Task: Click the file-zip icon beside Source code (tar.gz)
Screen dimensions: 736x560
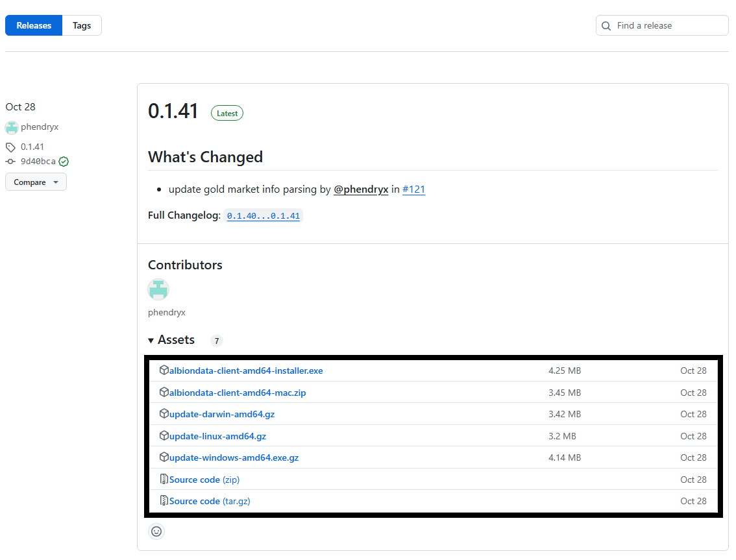Action: [164, 501]
